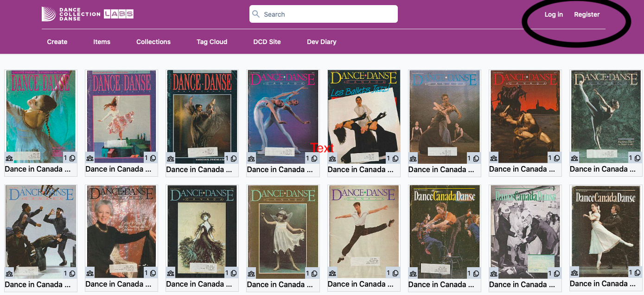Click group icon on green arabesque ballerina cover
Image resolution: width=644 pixels, height=295 pixels.
574,158
